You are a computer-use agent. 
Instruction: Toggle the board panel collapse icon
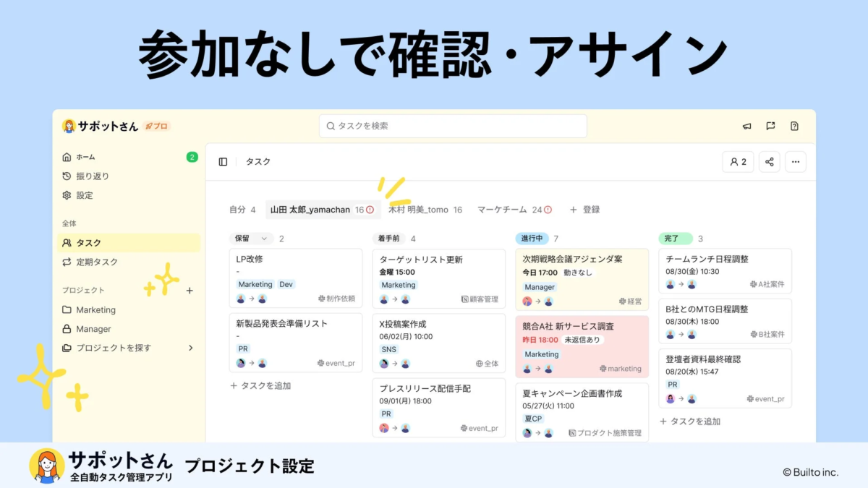[222, 162]
